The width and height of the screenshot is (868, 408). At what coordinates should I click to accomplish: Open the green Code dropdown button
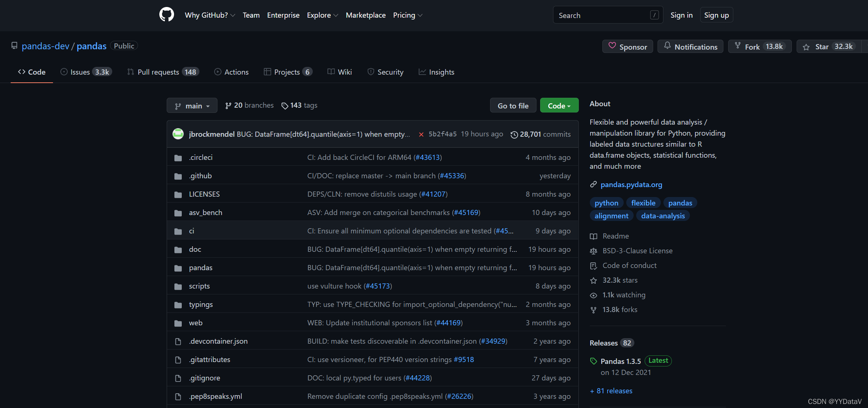coord(559,105)
